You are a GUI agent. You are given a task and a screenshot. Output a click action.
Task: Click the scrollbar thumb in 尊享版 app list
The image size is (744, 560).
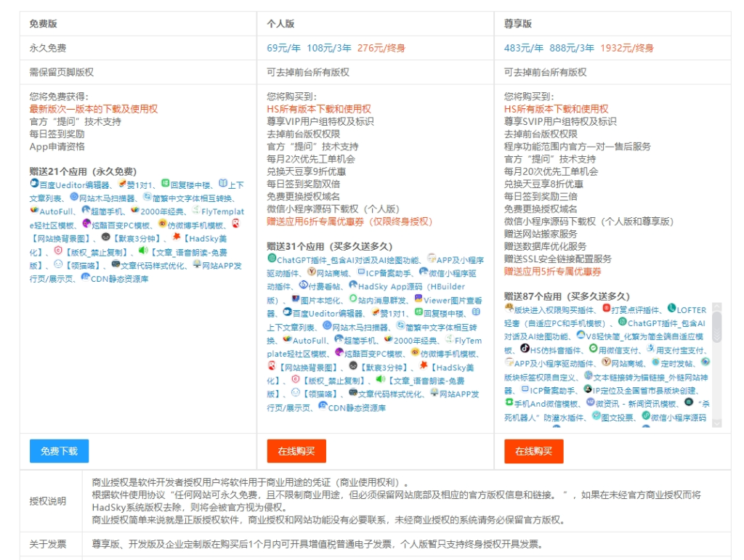point(716,327)
